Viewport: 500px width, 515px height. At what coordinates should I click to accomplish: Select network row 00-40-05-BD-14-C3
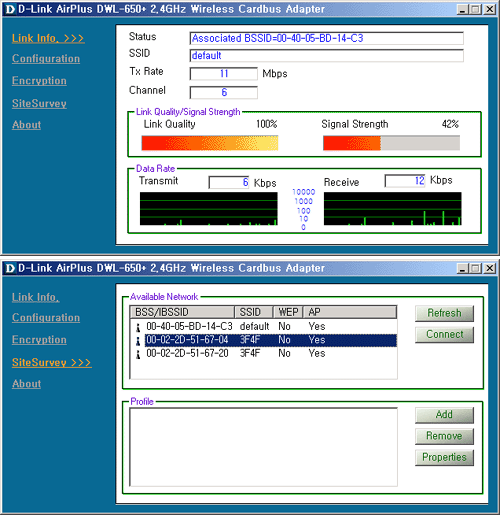[x=263, y=326]
